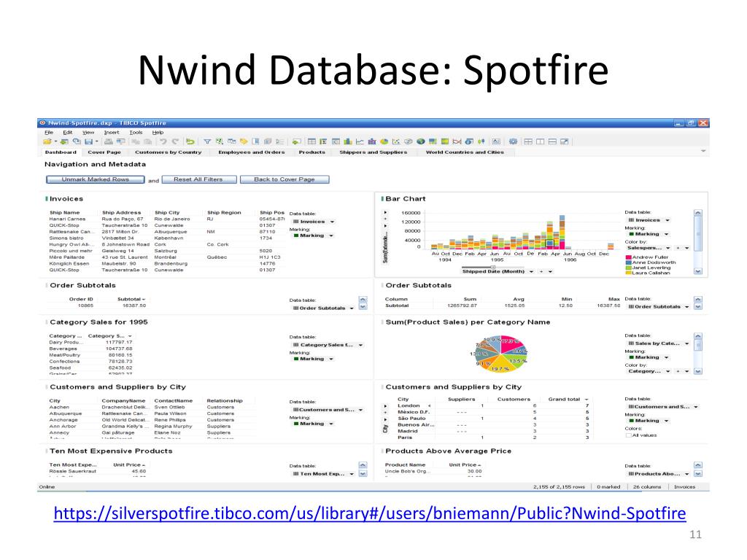Click the Undo arrow toolbar icon

[x=163, y=141]
